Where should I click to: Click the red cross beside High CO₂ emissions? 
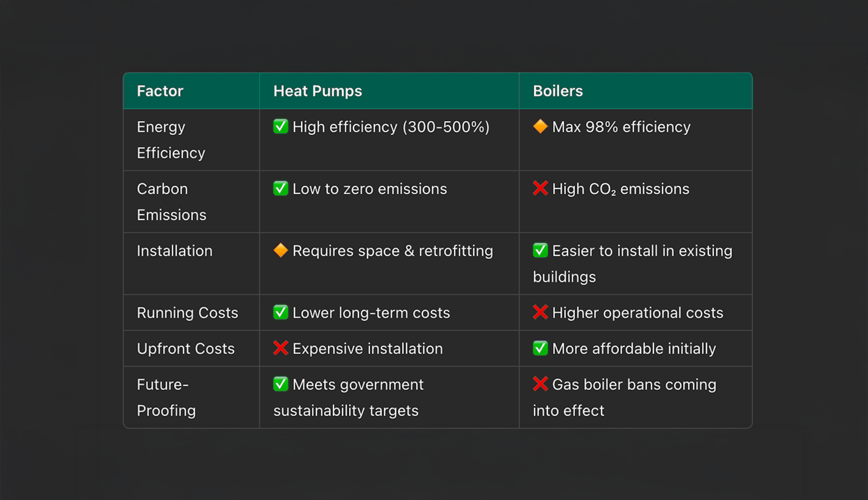[540, 188]
